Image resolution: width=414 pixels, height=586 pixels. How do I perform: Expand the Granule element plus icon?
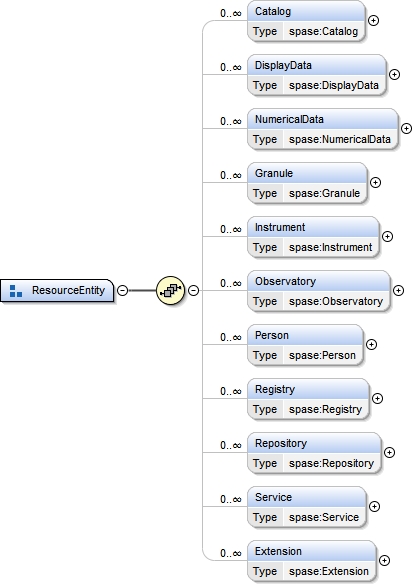point(376,182)
